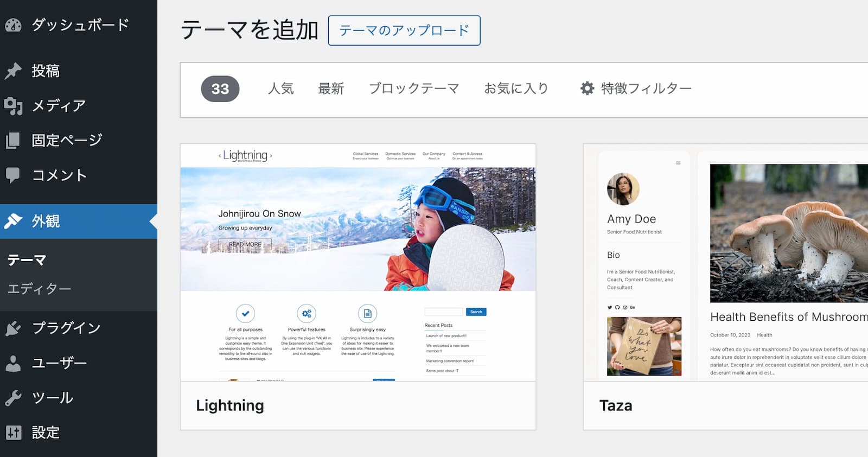The width and height of the screenshot is (868, 457).
Task: Switch to ブロックテーマ filter tab
Action: 414,88
